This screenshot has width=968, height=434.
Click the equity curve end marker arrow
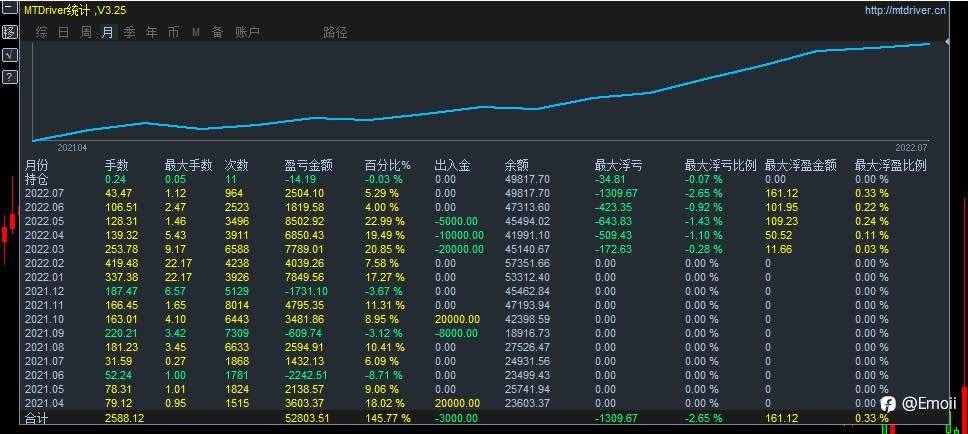[x=948, y=41]
